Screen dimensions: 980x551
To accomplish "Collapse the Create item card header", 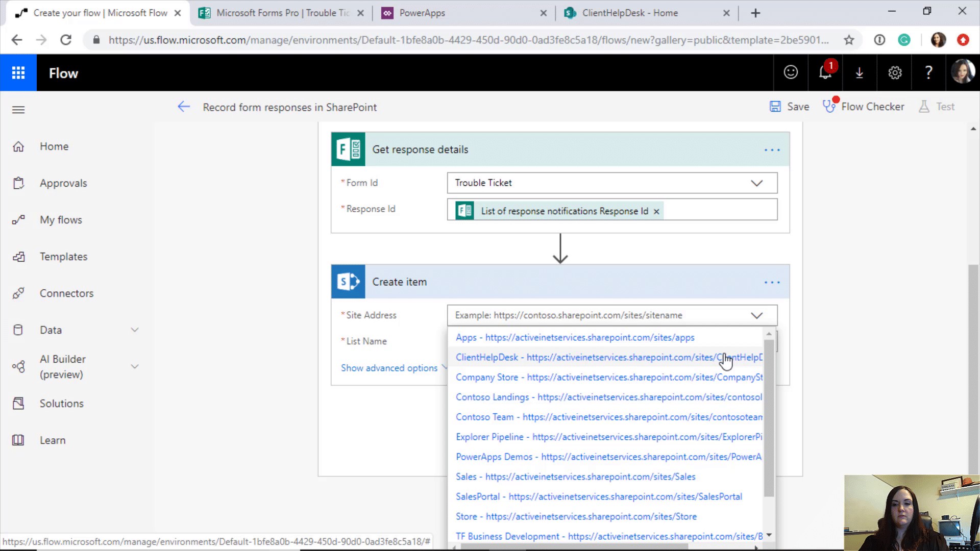I will (560, 282).
